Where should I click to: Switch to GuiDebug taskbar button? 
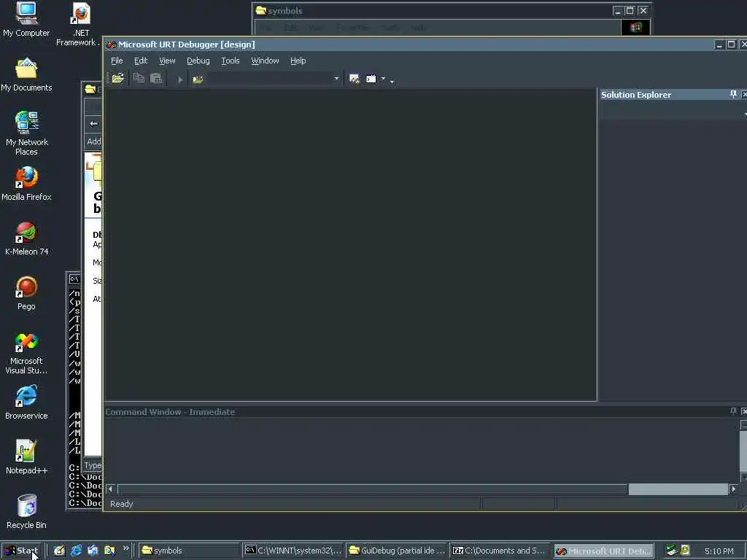point(397,551)
